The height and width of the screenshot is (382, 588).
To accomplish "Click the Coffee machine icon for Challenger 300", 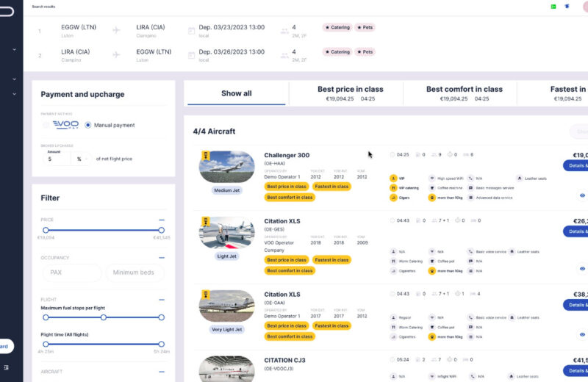I will [x=432, y=188].
